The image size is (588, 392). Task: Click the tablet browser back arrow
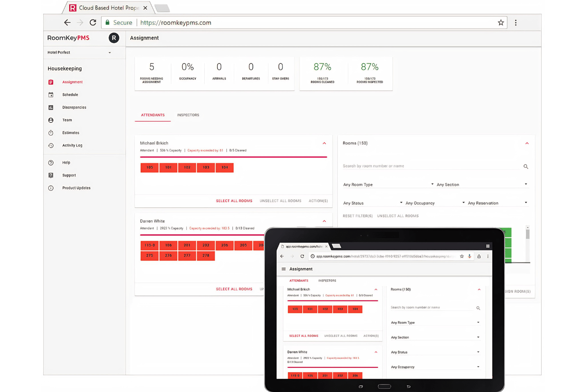click(x=282, y=257)
